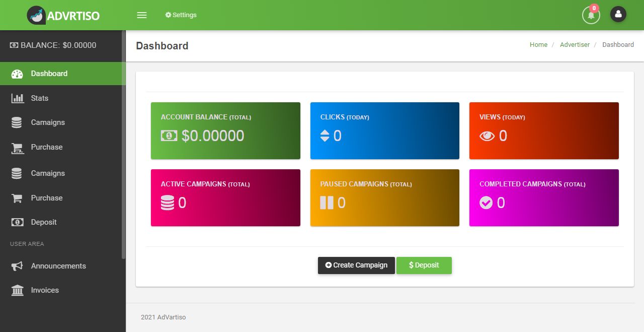Open Settings in the top bar
The width and height of the screenshot is (644, 332).
(x=181, y=15)
